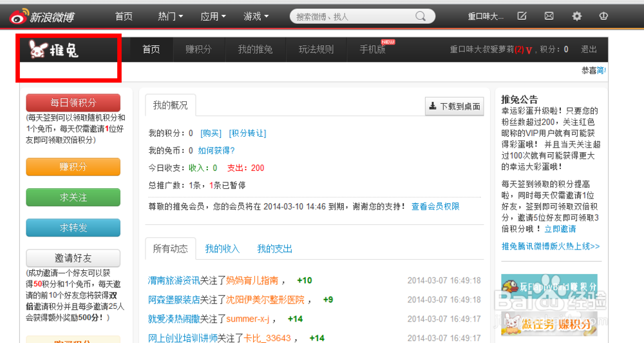
Task: Click the 做任务 赚积分 banner
Action: [x=549, y=324]
